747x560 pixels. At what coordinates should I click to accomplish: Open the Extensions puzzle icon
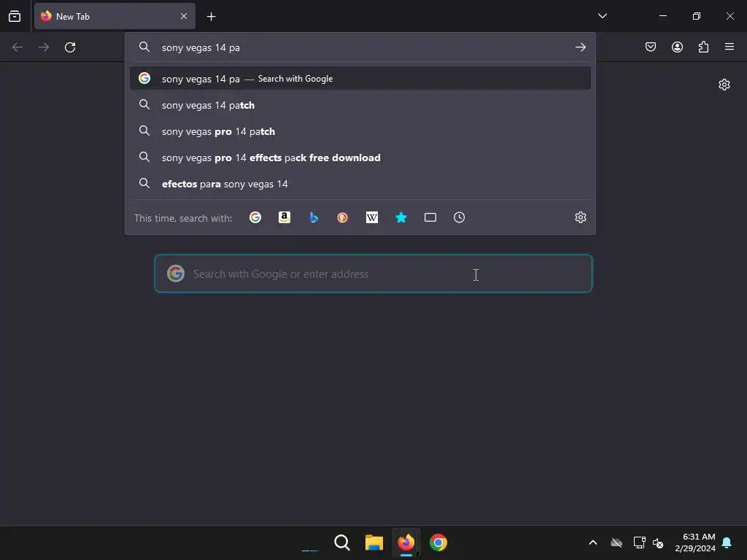703,47
